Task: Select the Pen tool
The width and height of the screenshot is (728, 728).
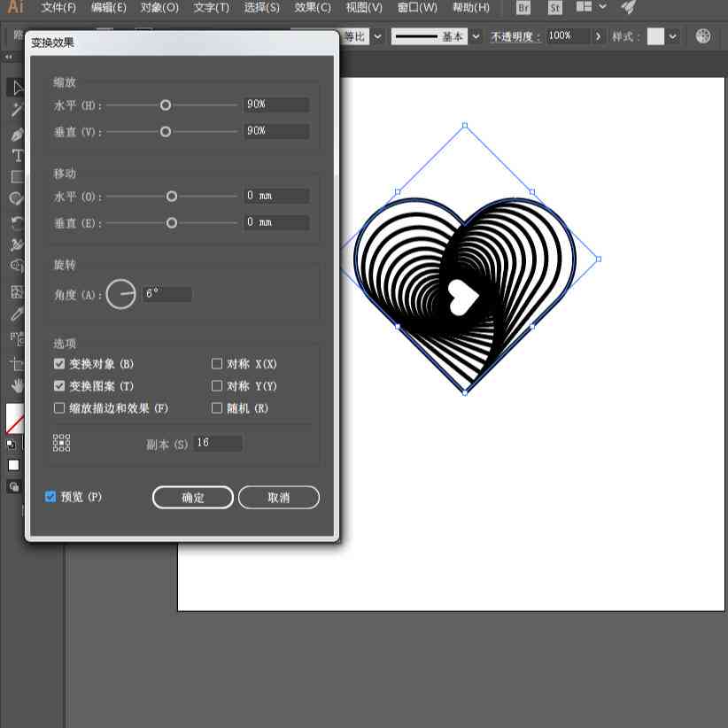Action: pos(17,135)
